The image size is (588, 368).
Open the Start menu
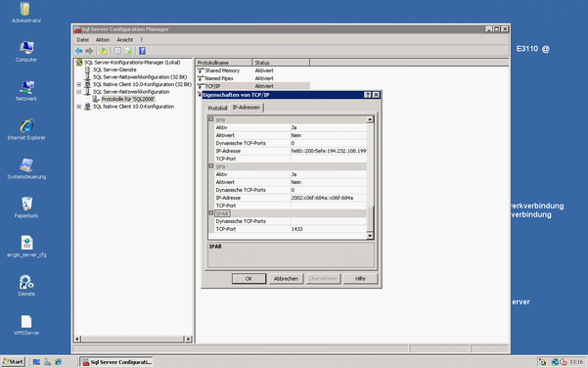pos(13,361)
